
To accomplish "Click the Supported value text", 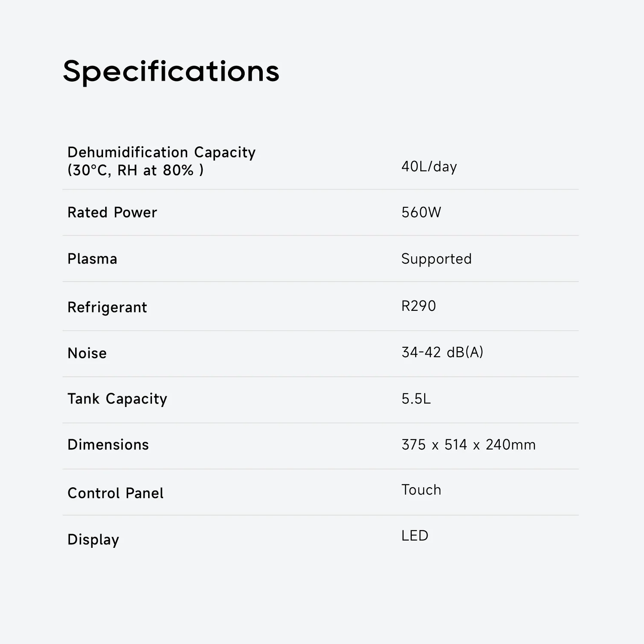I will (x=436, y=259).
